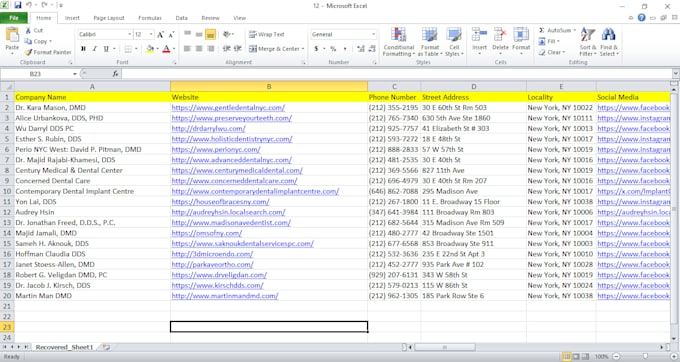Open the houseofbracesny.com link
Viewport: 680px width, 362px height.
(x=220, y=202)
